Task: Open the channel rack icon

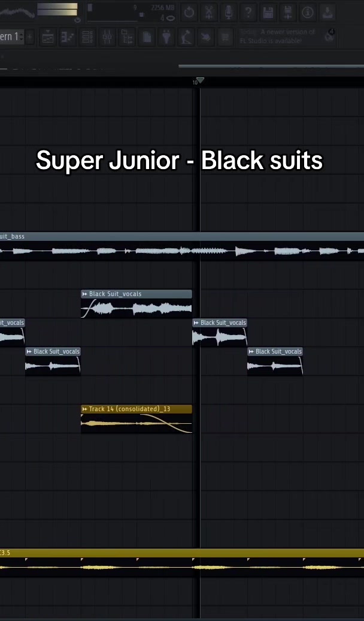Action: 87,37
